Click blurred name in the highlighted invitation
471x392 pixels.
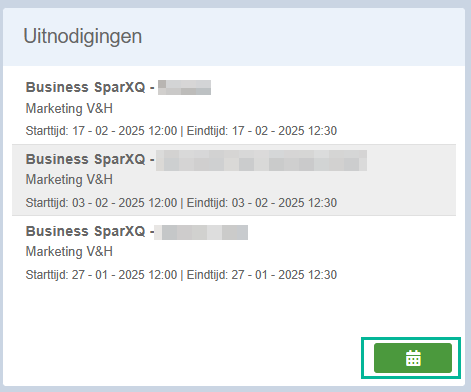coord(262,161)
